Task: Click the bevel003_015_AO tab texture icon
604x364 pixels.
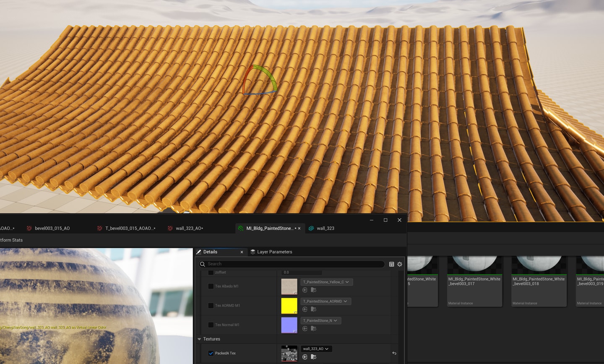Action: [x=29, y=228]
